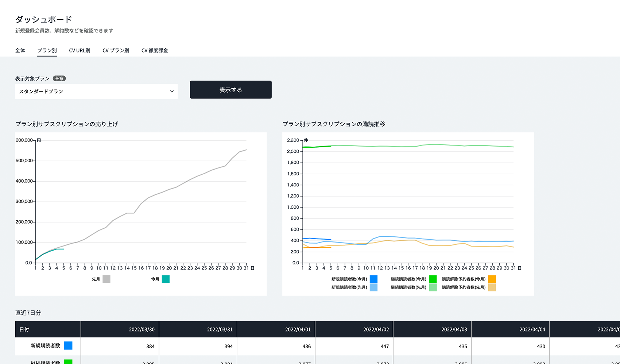
Task: Open the CV 都度課金 tab
Action: 155,50
